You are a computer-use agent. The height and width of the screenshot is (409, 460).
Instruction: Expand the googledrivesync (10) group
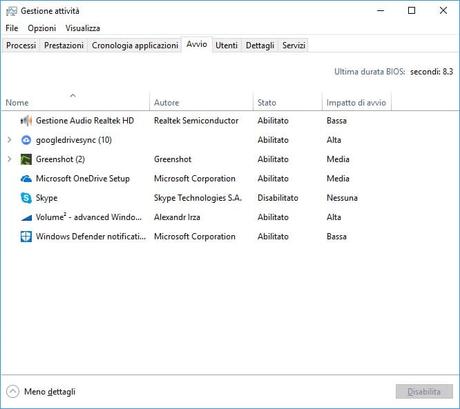(9, 140)
